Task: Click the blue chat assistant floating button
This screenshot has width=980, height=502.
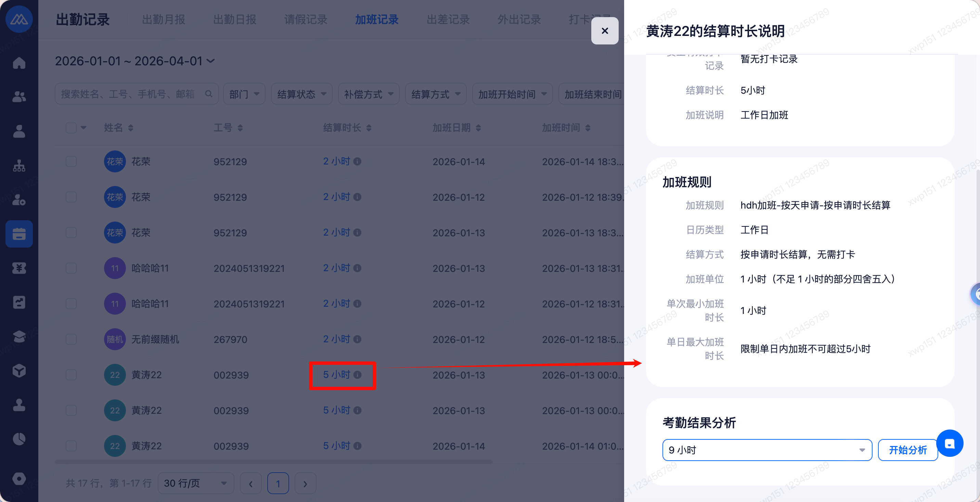Action: [950, 444]
